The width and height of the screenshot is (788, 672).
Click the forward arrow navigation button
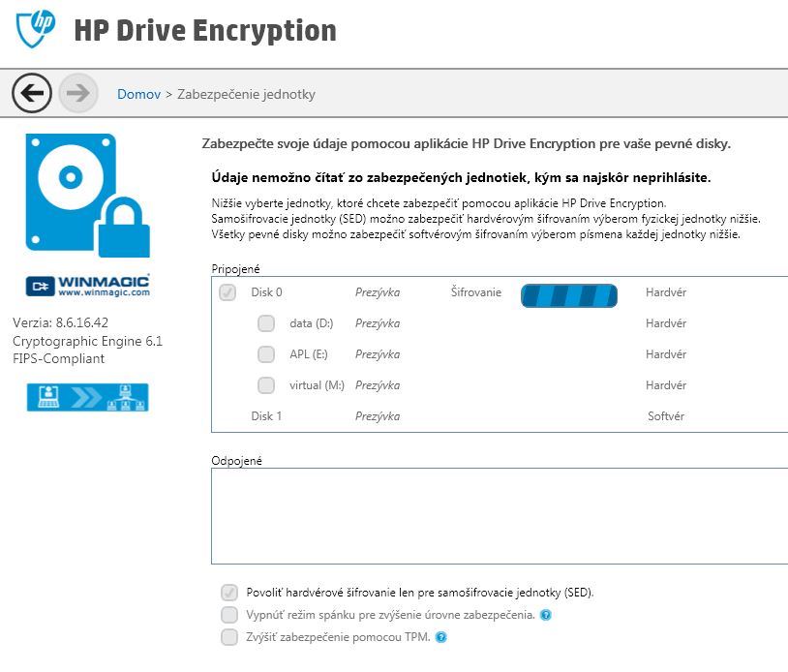click(x=78, y=93)
